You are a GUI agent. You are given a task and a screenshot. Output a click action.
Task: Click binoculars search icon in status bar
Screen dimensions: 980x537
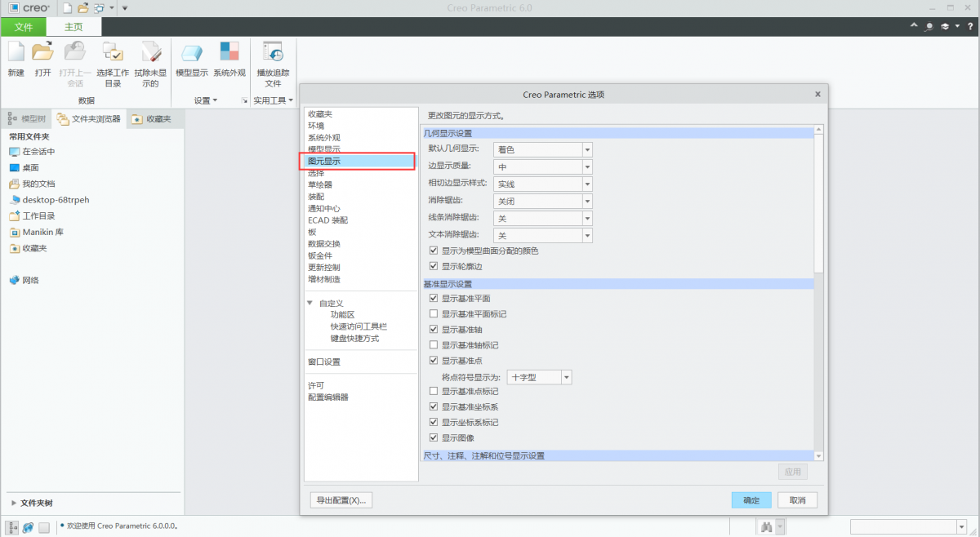point(767,527)
